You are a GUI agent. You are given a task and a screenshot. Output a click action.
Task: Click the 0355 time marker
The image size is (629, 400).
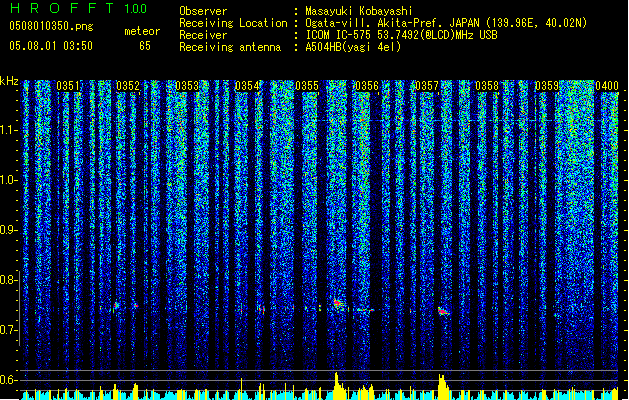click(307, 86)
